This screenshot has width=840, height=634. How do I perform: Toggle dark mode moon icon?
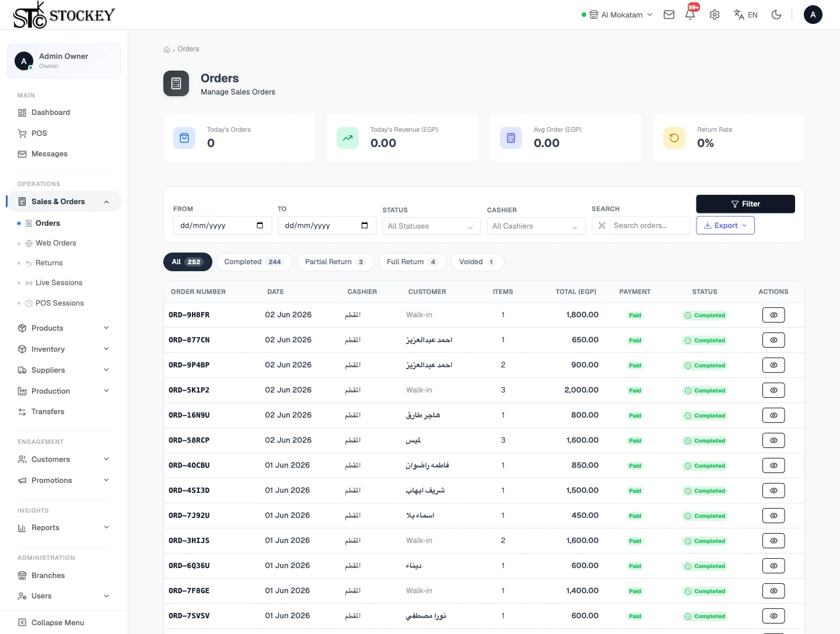(776, 15)
